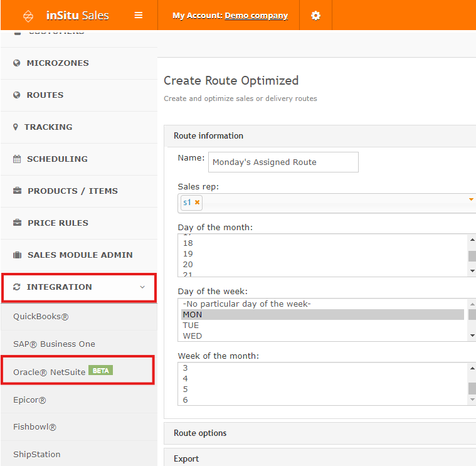This screenshot has height=466, width=476.
Task: Open the Routes menu item
Action: (79, 95)
